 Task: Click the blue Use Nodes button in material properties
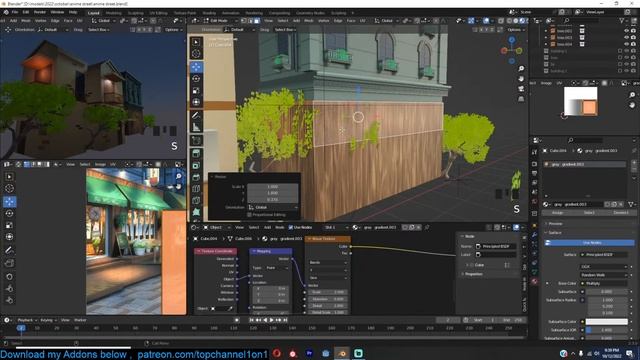coord(591,243)
